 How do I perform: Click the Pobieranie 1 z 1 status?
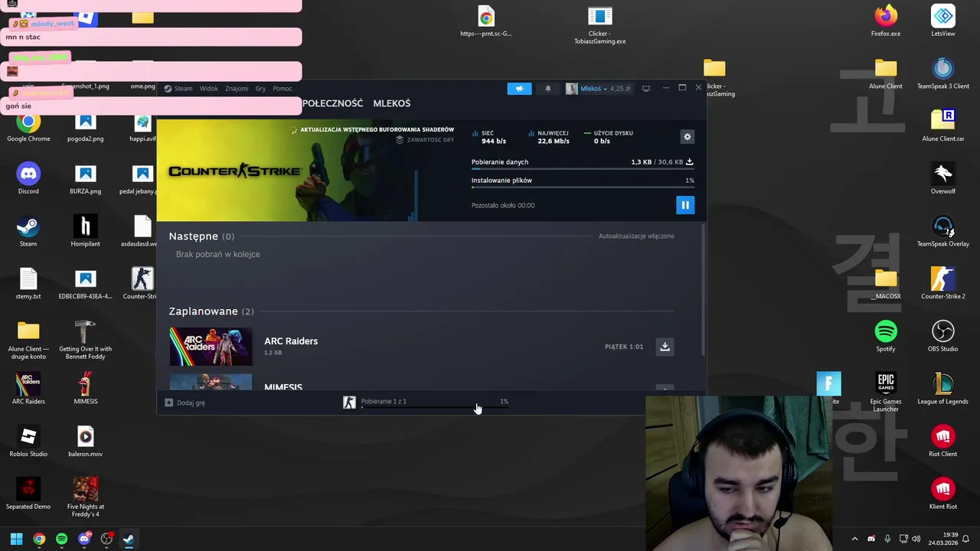(x=384, y=401)
